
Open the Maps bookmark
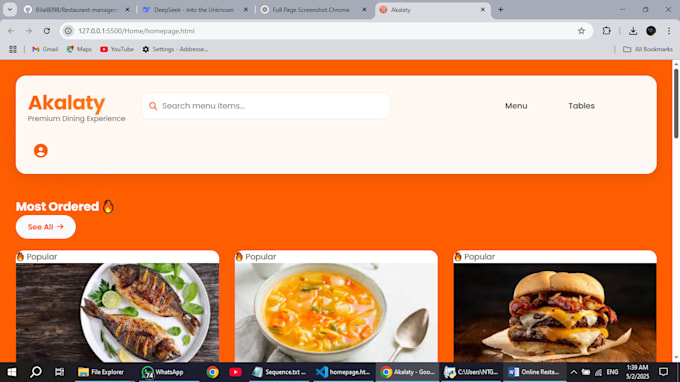pos(79,49)
